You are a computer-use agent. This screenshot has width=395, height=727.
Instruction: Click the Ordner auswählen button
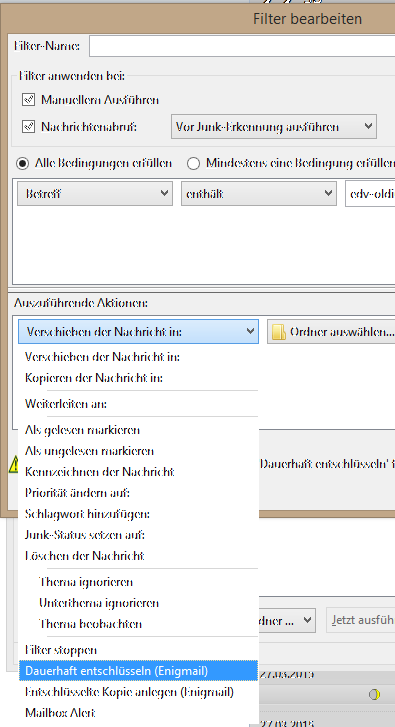coord(331,332)
